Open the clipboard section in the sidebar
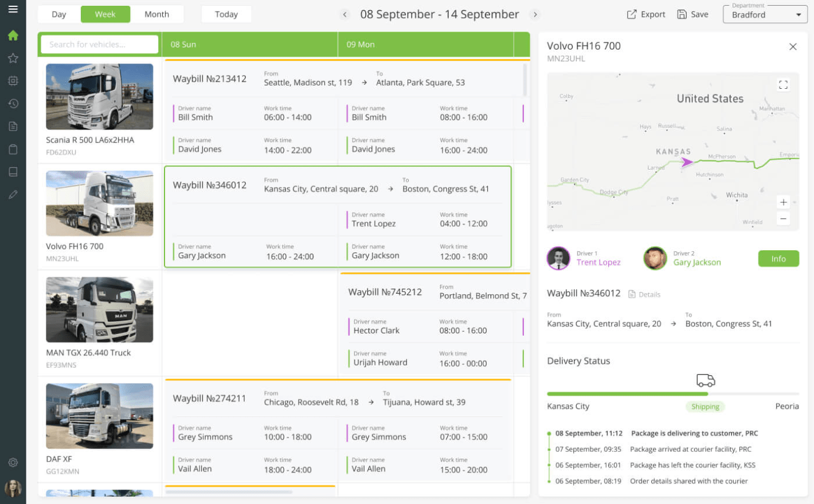This screenshot has height=504, width=814. [13, 149]
